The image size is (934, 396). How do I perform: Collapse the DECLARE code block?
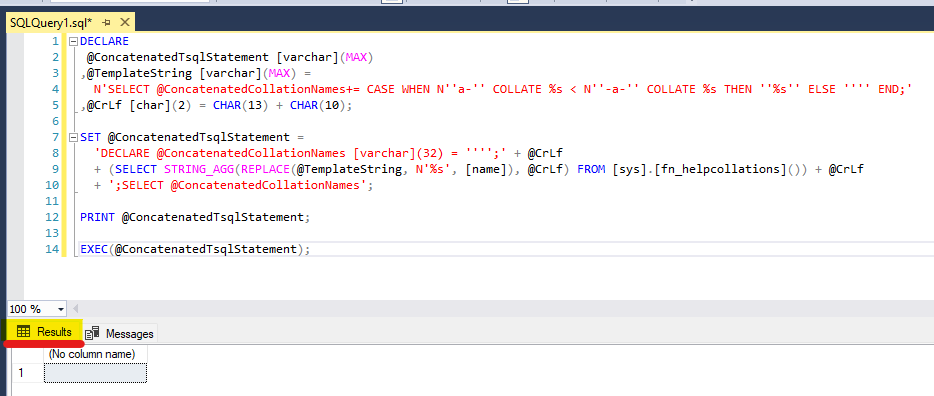pyautogui.click(x=73, y=42)
